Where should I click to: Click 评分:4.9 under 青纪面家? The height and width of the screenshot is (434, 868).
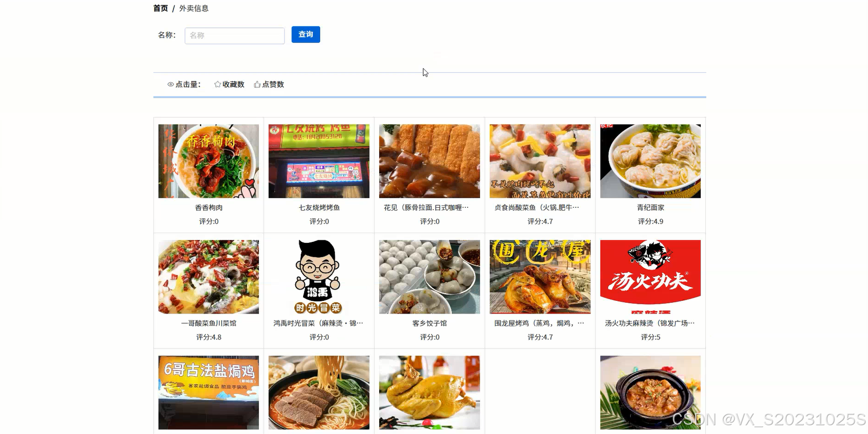tap(651, 221)
